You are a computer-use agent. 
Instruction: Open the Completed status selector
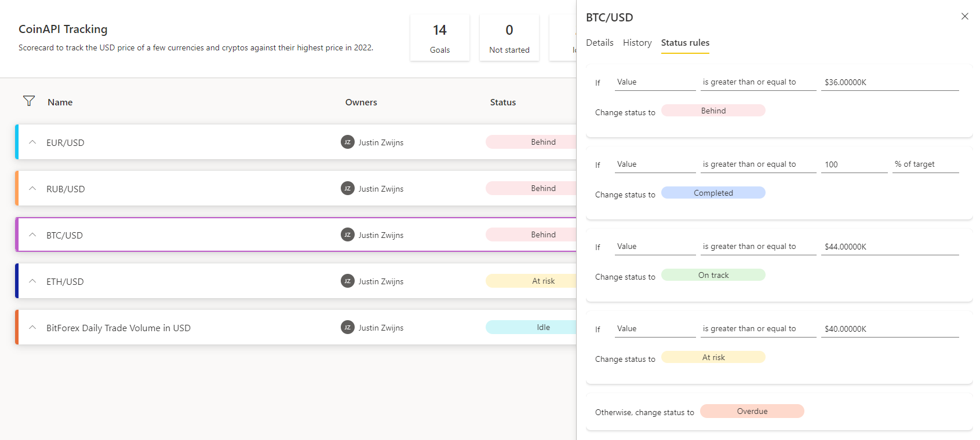pos(713,193)
